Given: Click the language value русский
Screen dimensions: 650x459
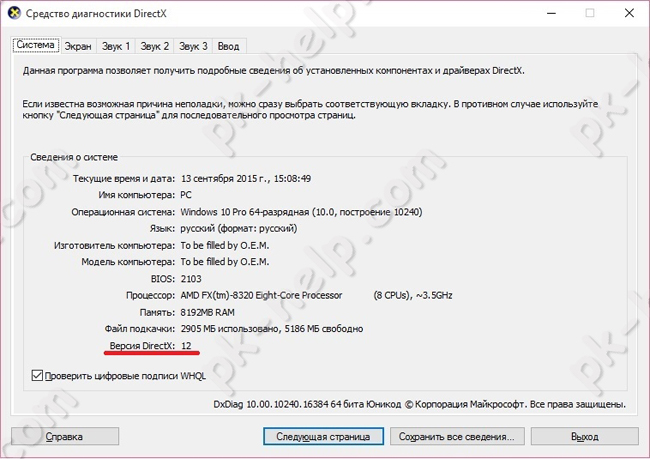Looking at the screenshot, I should pyautogui.click(x=239, y=228).
